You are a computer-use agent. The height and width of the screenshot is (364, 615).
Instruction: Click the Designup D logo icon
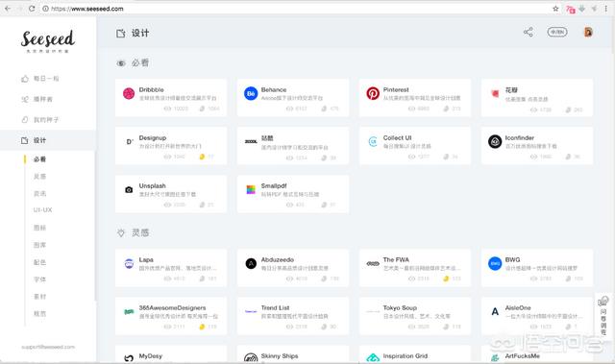130,141
